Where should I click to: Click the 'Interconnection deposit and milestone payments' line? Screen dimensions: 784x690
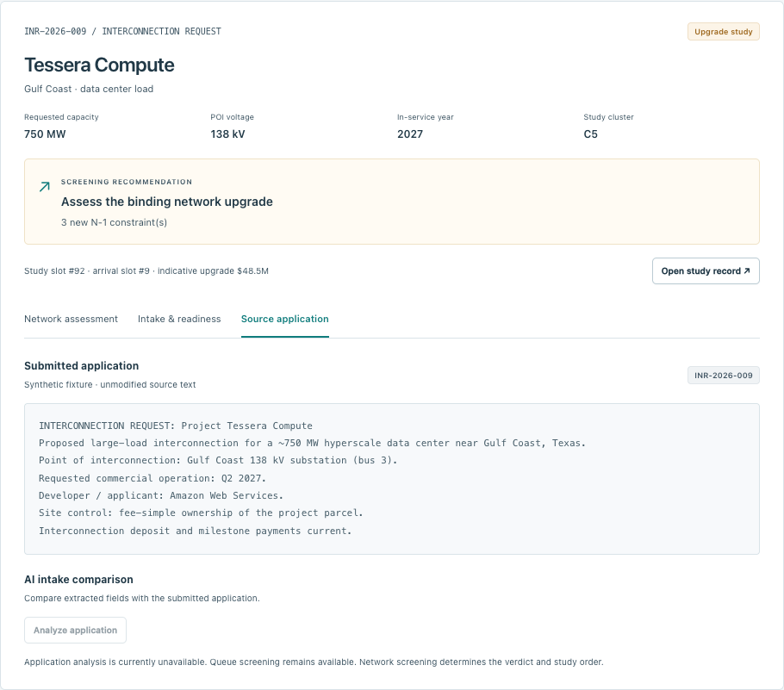pos(196,531)
